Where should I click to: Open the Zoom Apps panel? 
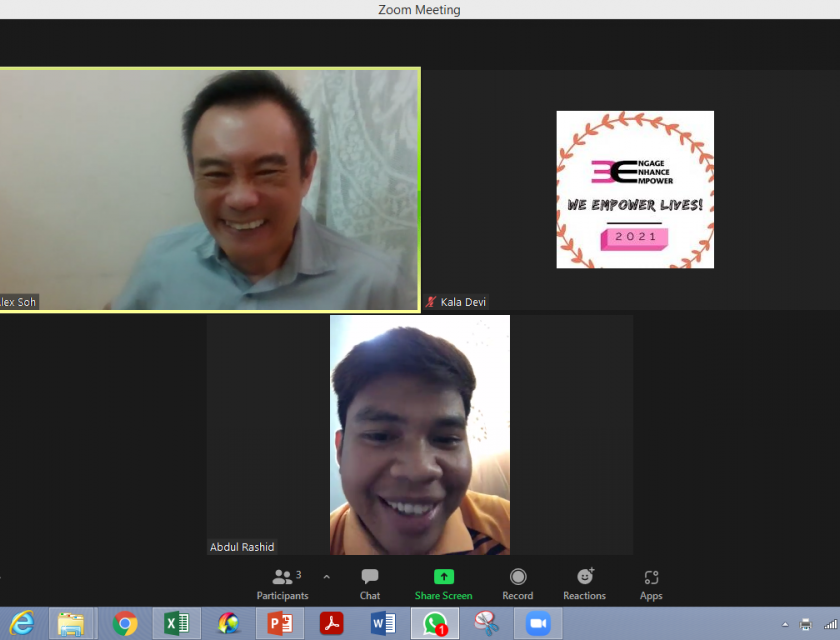pyautogui.click(x=651, y=584)
